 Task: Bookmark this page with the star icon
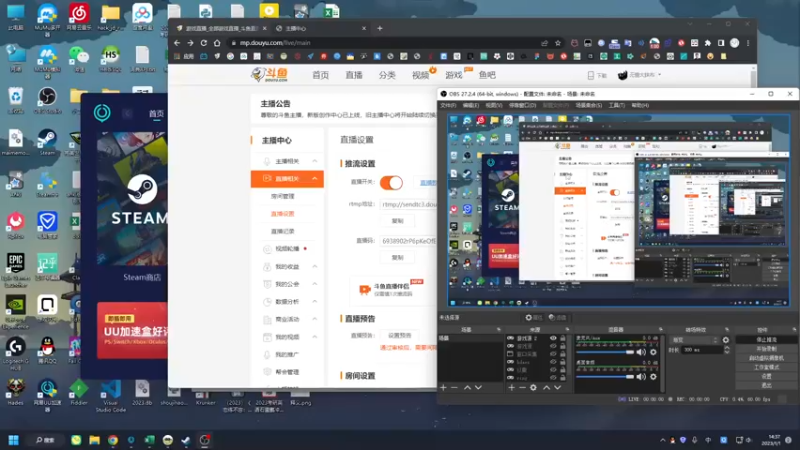[x=558, y=43]
